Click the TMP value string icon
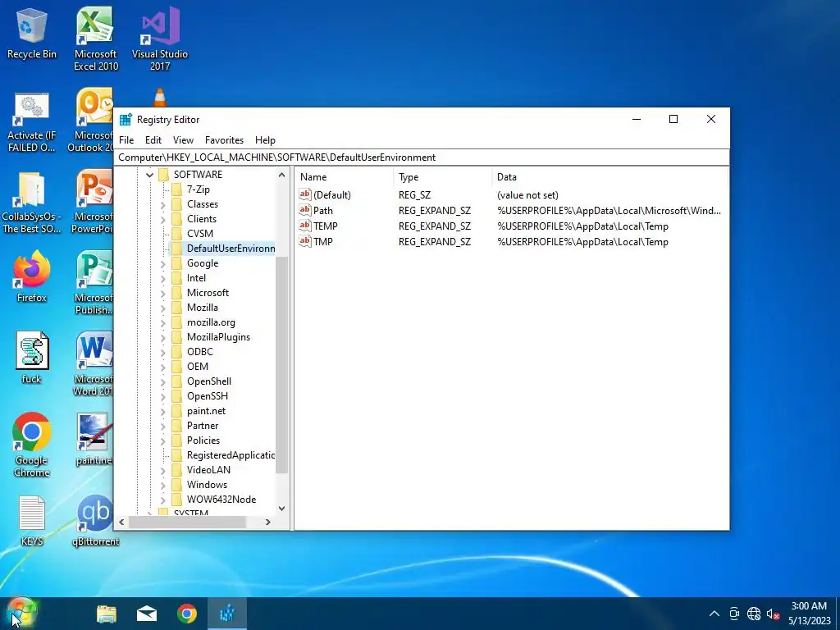840x630 pixels. [x=305, y=241]
